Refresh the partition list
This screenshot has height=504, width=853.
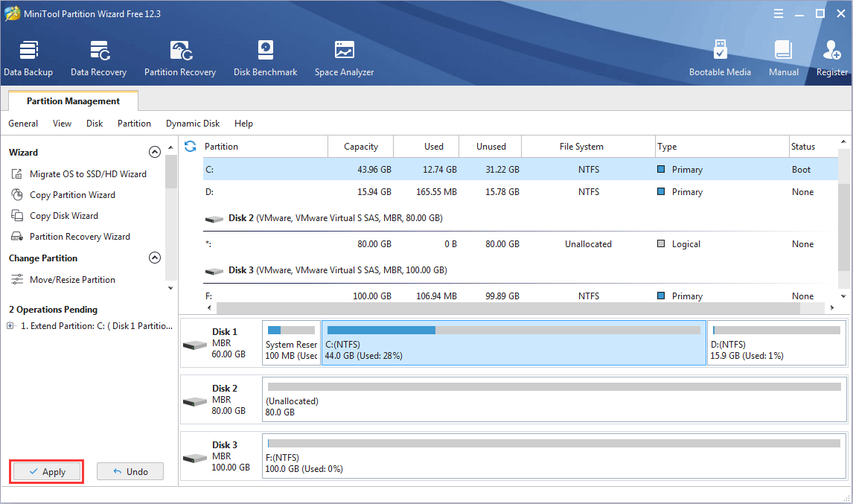coord(190,147)
